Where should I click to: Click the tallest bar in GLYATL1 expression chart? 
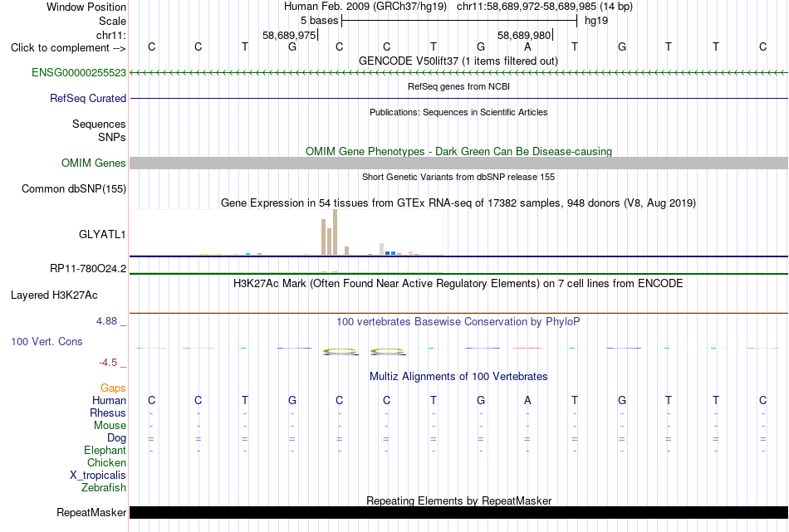point(336,232)
